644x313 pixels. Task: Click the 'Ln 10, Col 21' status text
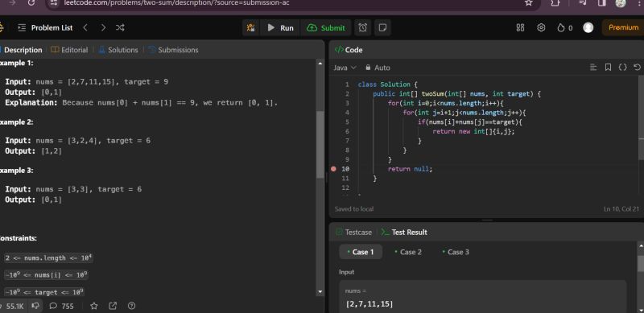click(621, 208)
